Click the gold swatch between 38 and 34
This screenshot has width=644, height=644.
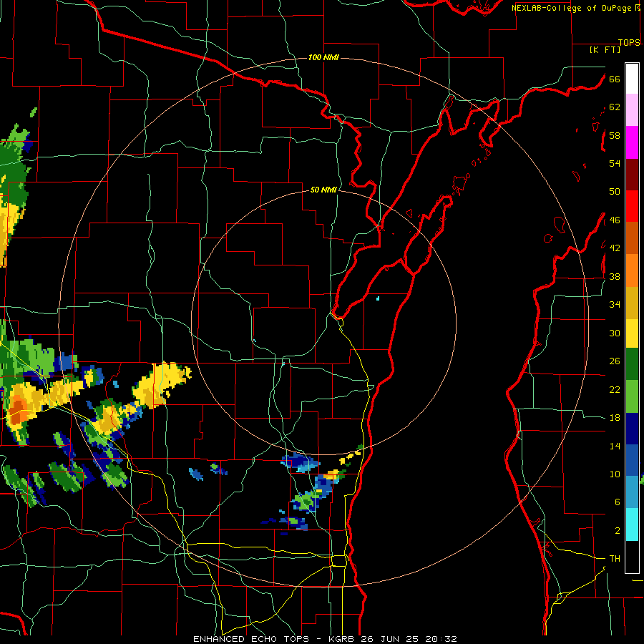(632, 302)
